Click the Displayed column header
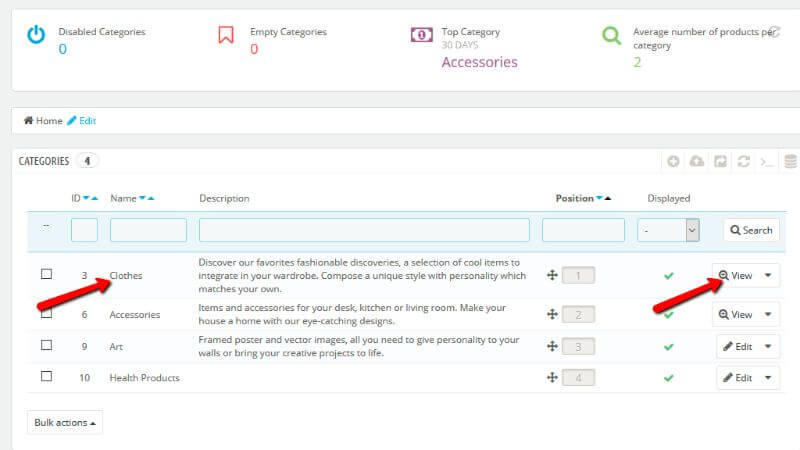This screenshot has width=800, height=450. 668,198
